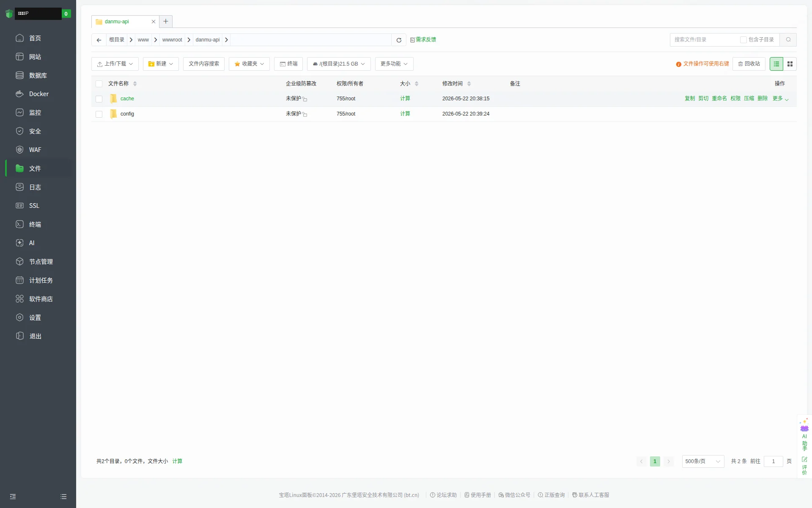Open the Docker sidebar icon
812x508 pixels.
coord(19,94)
